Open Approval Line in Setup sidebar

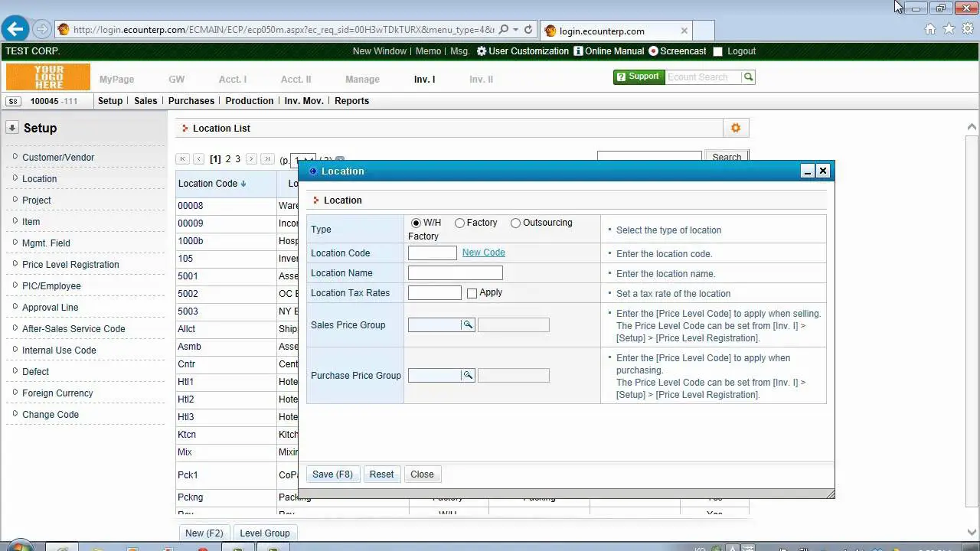tap(50, 308)
